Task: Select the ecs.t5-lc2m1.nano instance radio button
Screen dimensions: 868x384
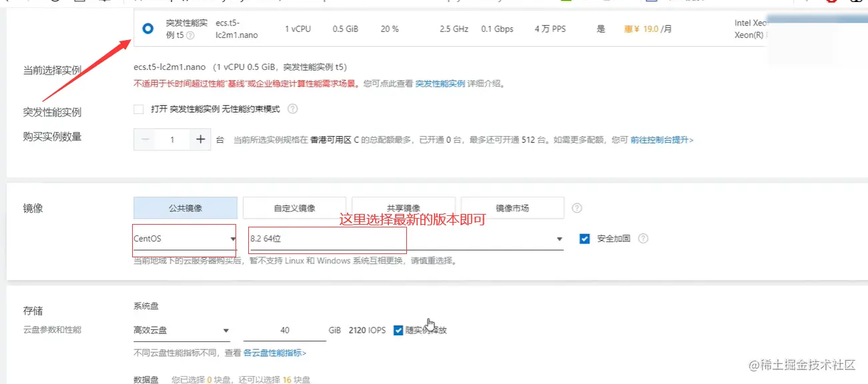Action: pyautogui.click(x=147, y=28)
